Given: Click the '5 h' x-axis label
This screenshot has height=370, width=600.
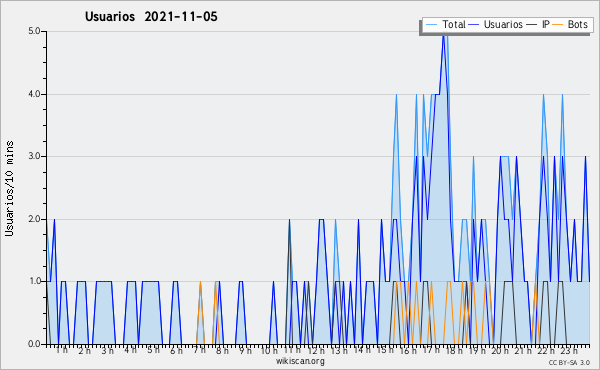Looking at the screenshot, I should pyautogui.click(x=153, y=350).
